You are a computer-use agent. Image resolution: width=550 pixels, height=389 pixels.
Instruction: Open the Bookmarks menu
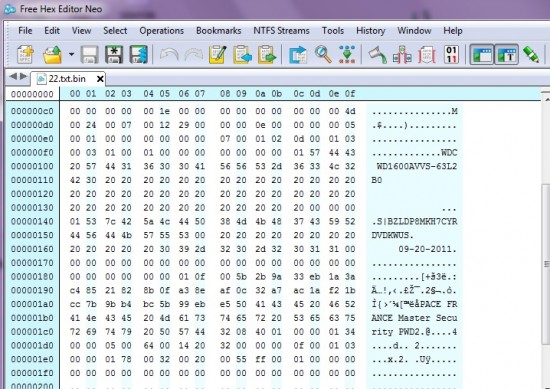click(x=219, y=31)
